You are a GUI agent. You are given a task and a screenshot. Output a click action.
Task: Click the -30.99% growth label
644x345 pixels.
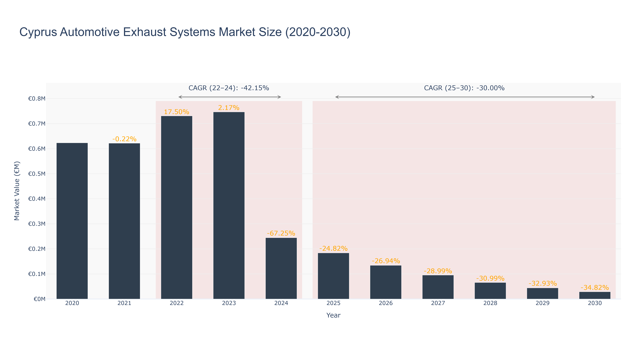pos(490,278)
